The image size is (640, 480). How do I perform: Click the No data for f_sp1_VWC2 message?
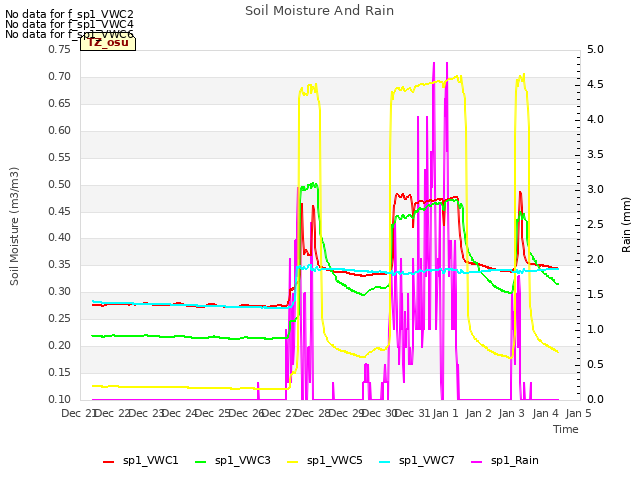tap(69, 14)
